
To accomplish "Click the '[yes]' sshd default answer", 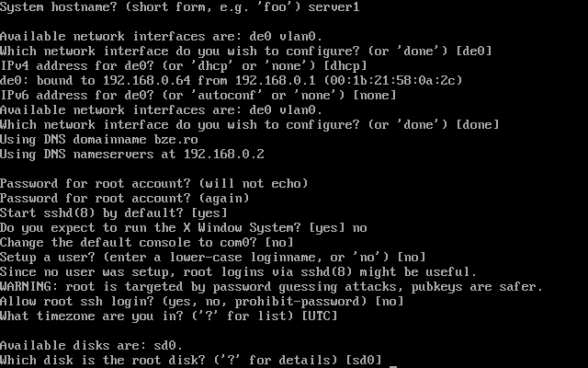I will tap(209, 213).
